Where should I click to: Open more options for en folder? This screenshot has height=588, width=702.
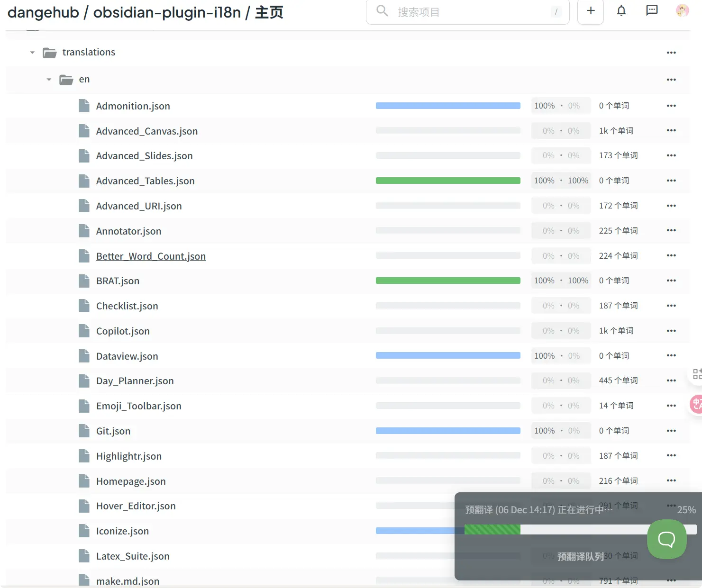click(x=671, y=80)
